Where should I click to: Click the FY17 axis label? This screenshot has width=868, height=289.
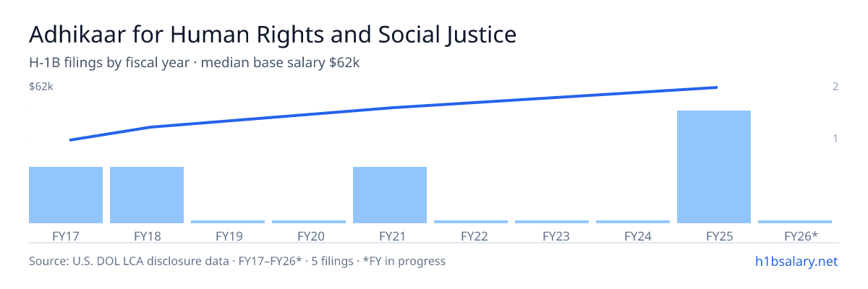coord(66,236)
